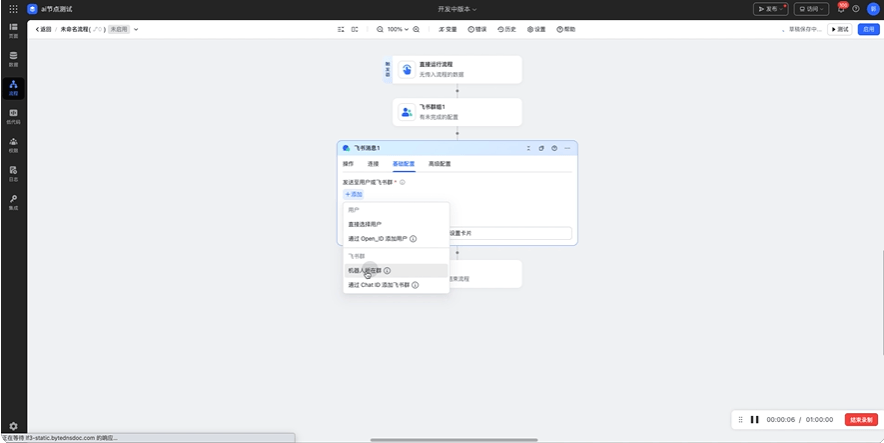Grab the recording bar drag handle
Viewport: 884px width, 443px height.
(x=740, y=420)
